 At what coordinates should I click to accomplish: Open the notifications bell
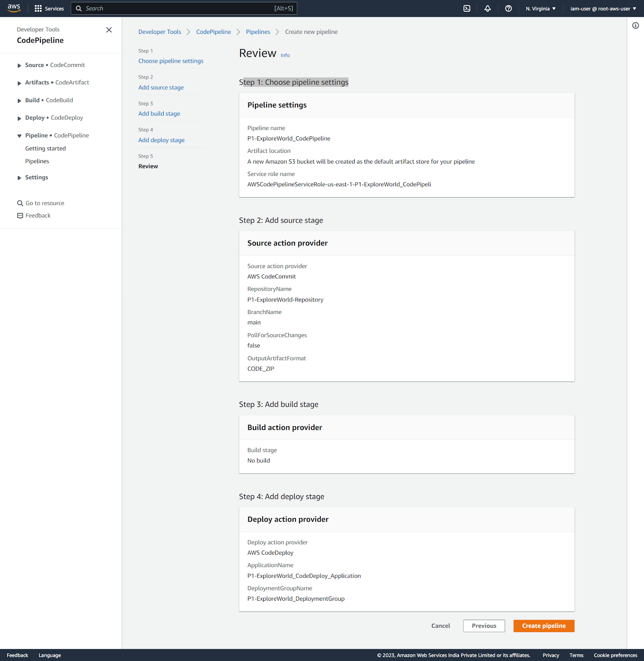(x=488, y=8)
